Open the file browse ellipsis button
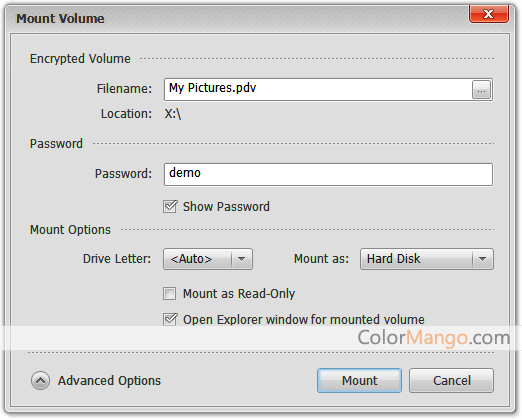The height and width of the screenshot is (420, 522). pos(481,90)
